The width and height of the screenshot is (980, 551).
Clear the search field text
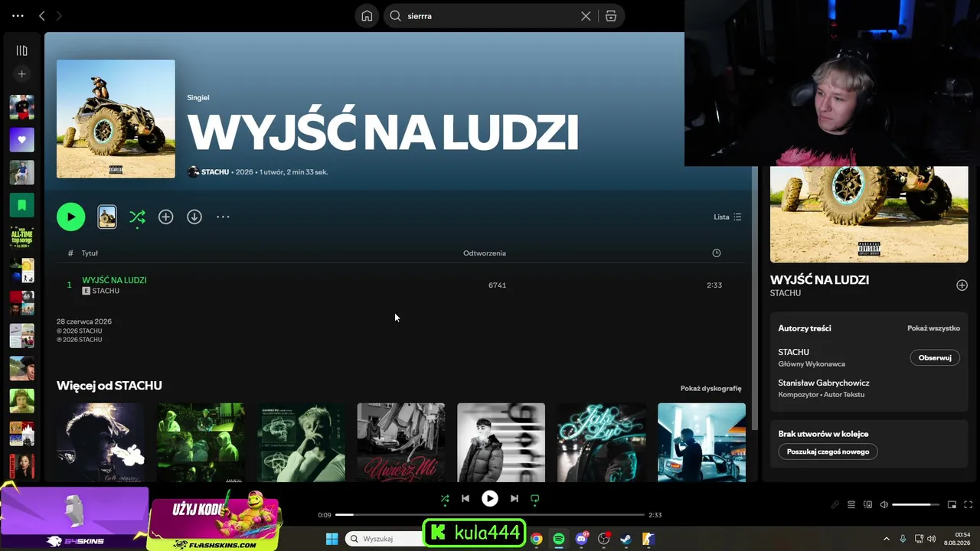click(586, 16)
